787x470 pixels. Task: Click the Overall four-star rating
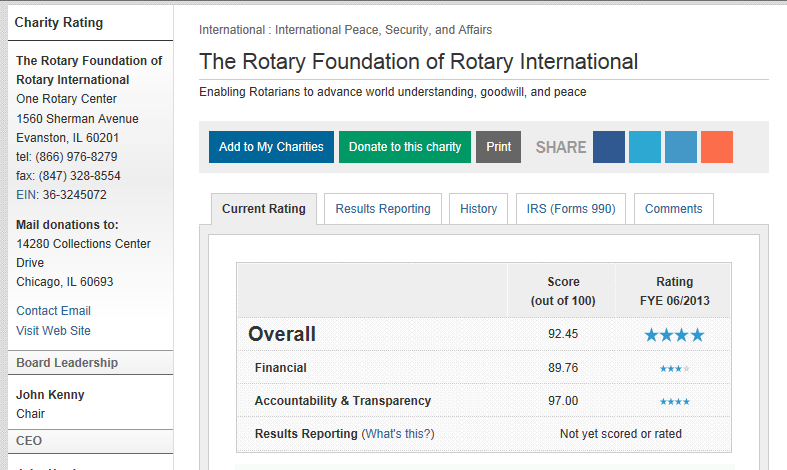coord(675,335)
